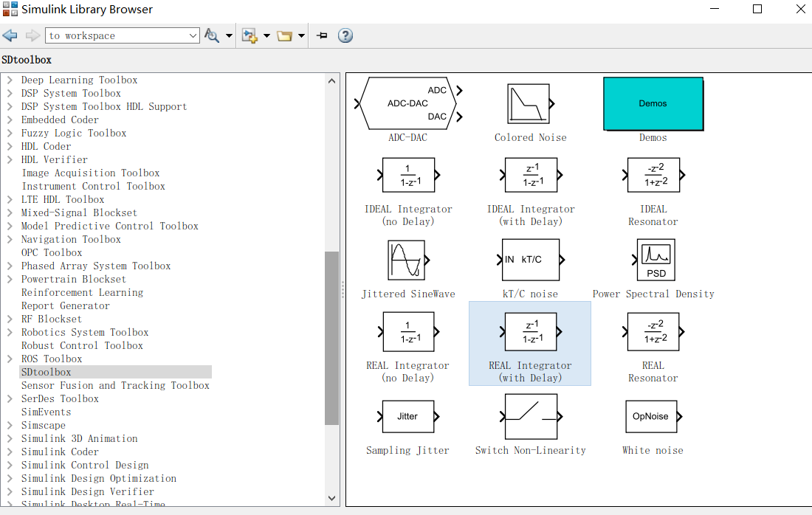The width and height of the screenshot is (812, 515).
Task: Open the ADC-DAC block
Action: click(x=408, y=103)
